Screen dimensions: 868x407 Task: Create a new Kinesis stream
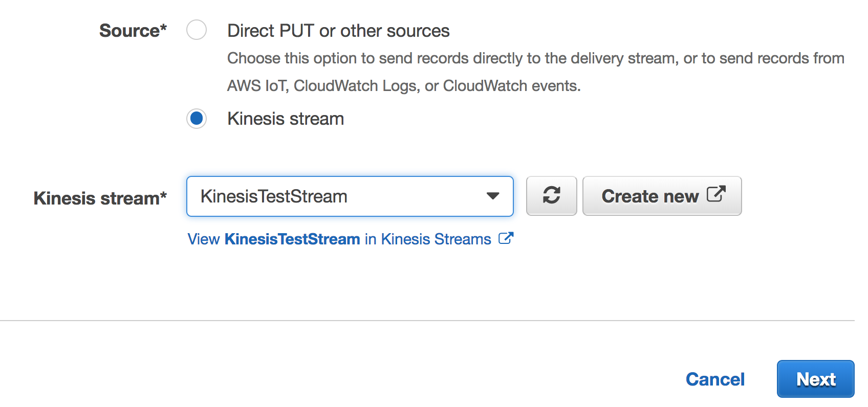[x=662, y=196]
